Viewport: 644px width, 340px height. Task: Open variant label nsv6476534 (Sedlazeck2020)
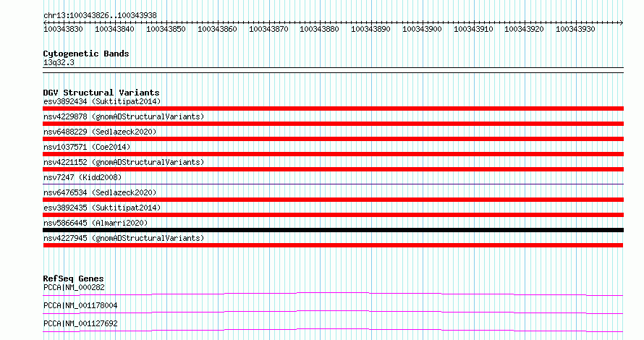pos(100,192)
